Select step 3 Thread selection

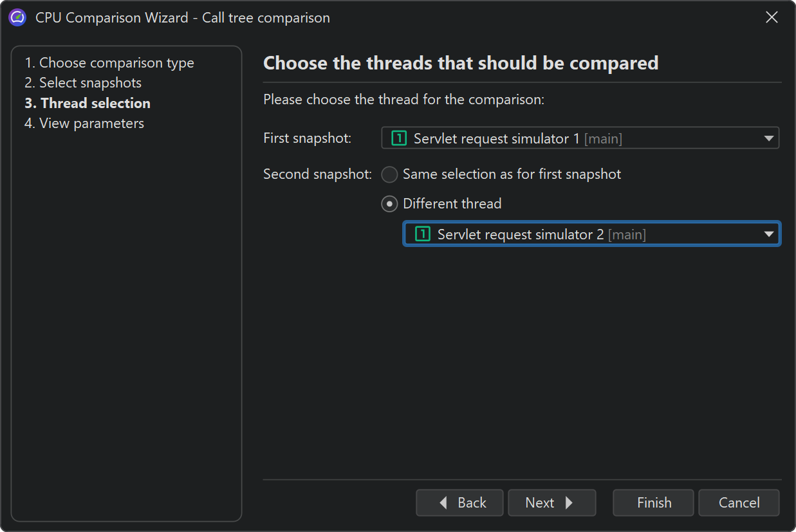88,103
